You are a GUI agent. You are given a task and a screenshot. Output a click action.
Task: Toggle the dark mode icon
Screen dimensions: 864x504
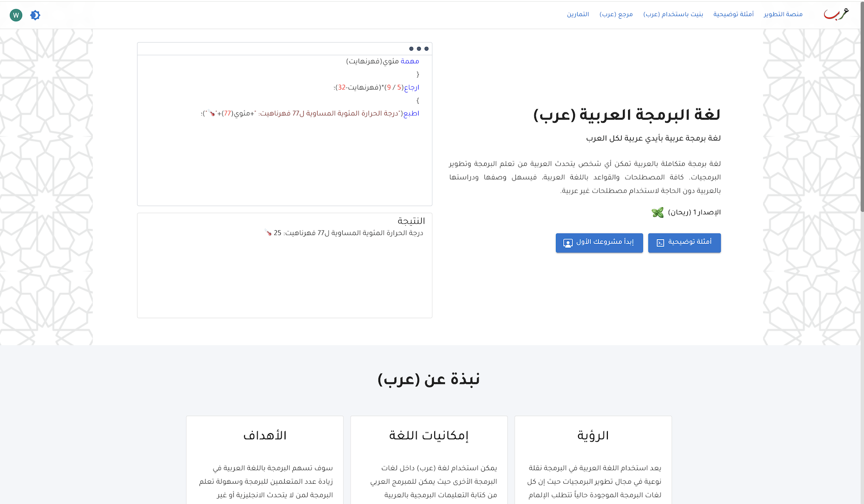pos(35,14)
